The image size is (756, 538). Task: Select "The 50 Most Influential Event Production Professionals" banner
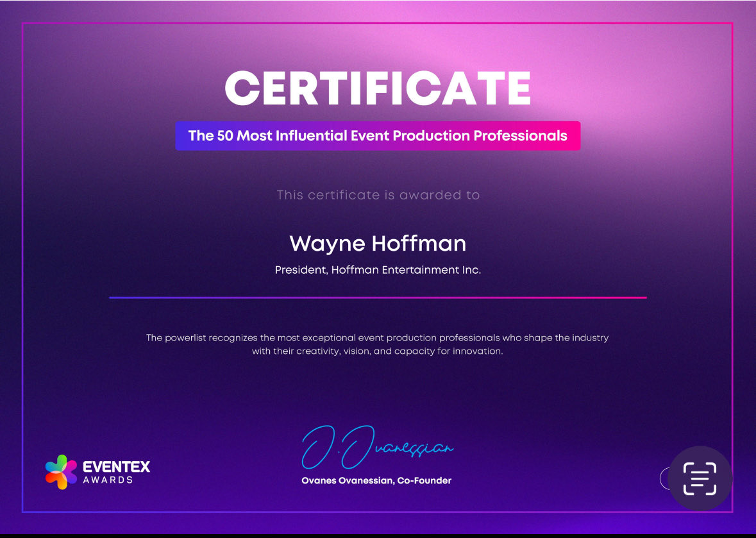click(378, 135)
